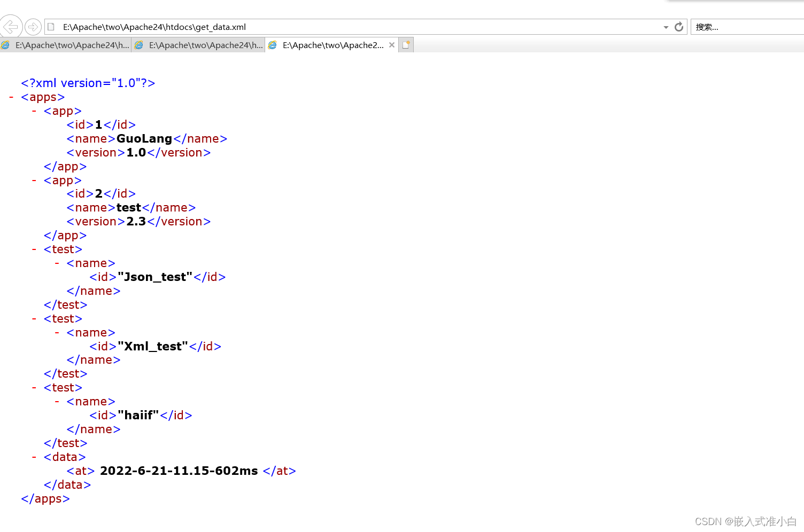Click the page icon beside the address
Image resolution: width=804 pixels, height=532 pixels.
(51, 27)
